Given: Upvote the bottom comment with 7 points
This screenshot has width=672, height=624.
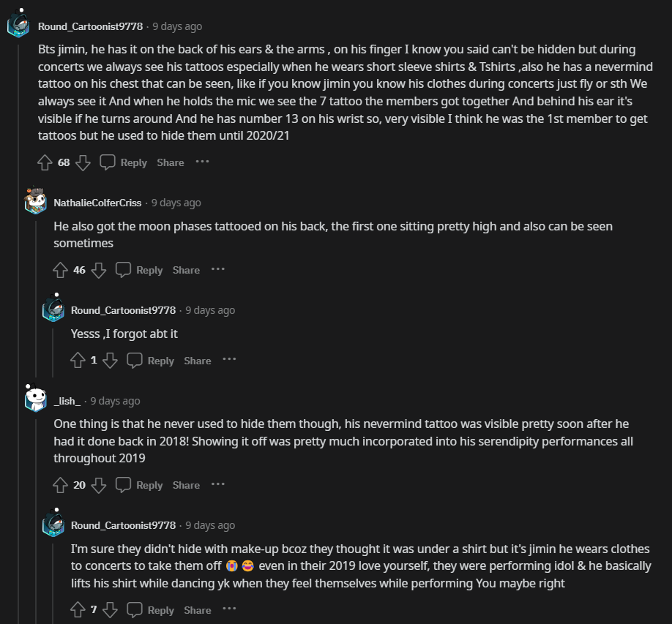Looking at the screenshot, I should click(x=78, y=610).
